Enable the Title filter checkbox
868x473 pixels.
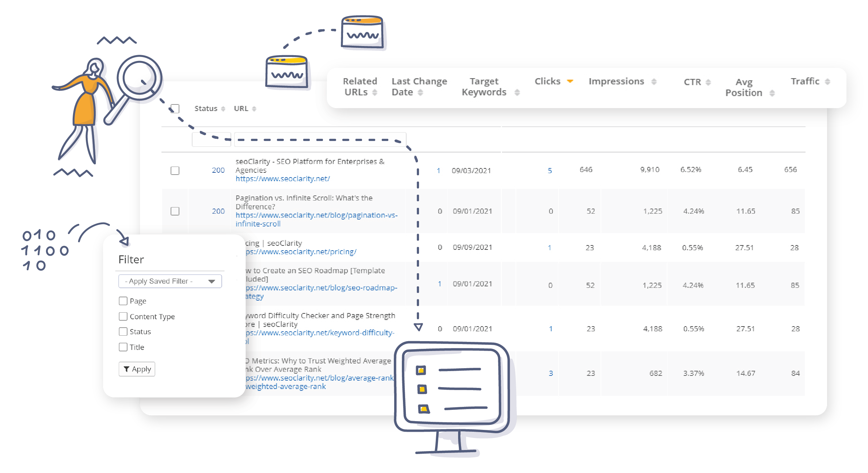(x=123, y=347)
